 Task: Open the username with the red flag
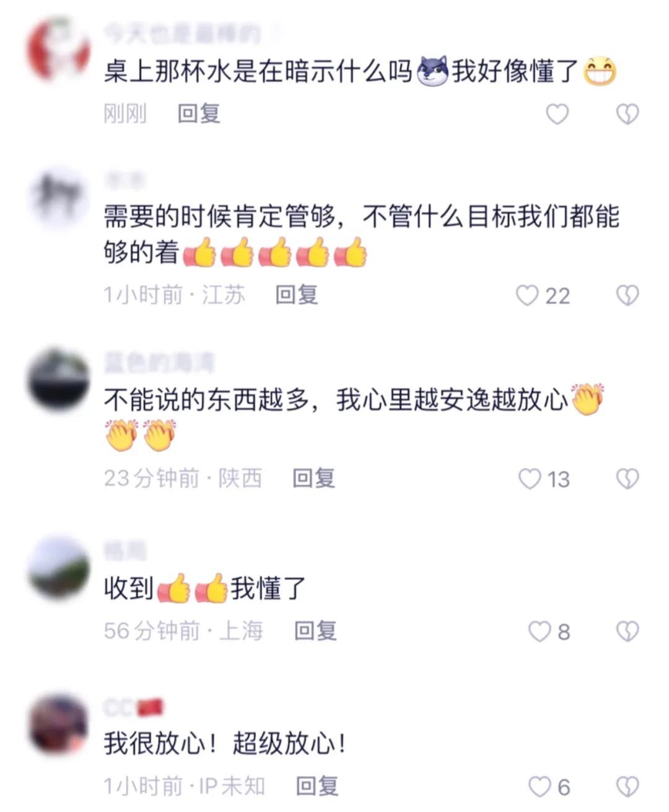[133, 707]
